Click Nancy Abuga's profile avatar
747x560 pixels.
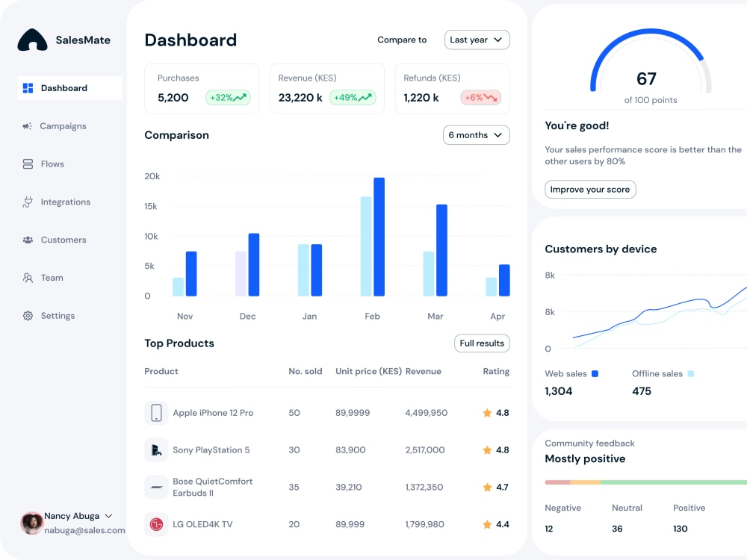click(x=32, y=523)
